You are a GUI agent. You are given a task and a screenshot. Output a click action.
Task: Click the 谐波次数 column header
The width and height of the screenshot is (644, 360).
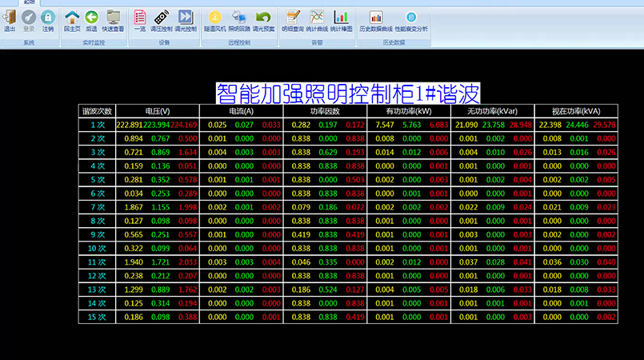(97, 111)
